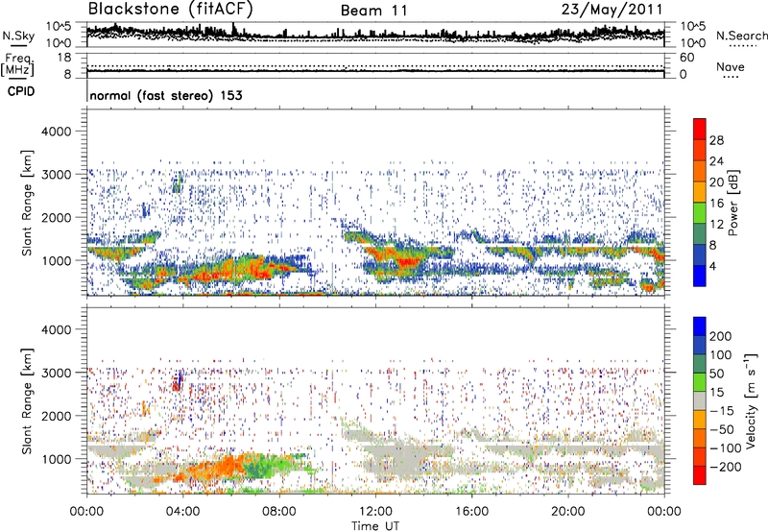Click the 'Freq. [MHz]' axis label
The image size is (768, 532).
tap(18, 64)
